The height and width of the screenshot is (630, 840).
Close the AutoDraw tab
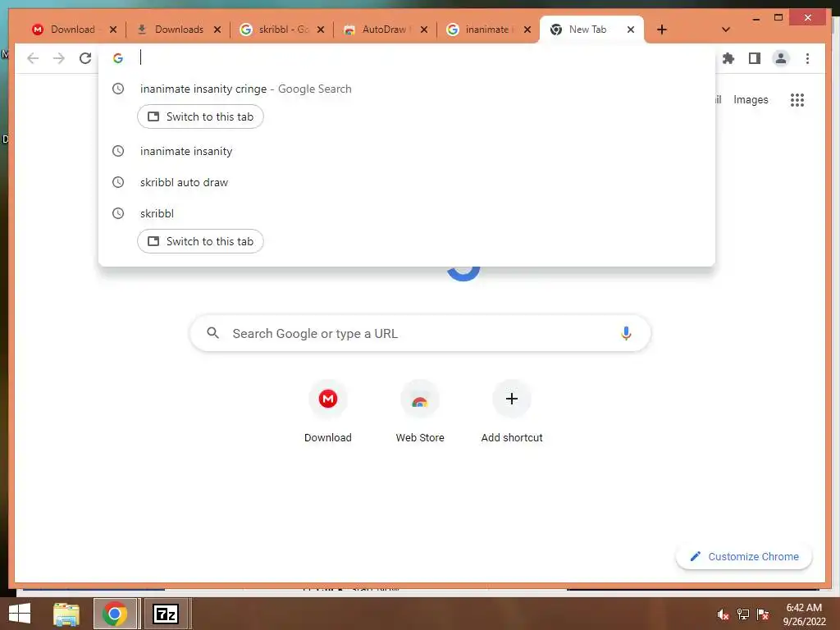pos(424,30)
